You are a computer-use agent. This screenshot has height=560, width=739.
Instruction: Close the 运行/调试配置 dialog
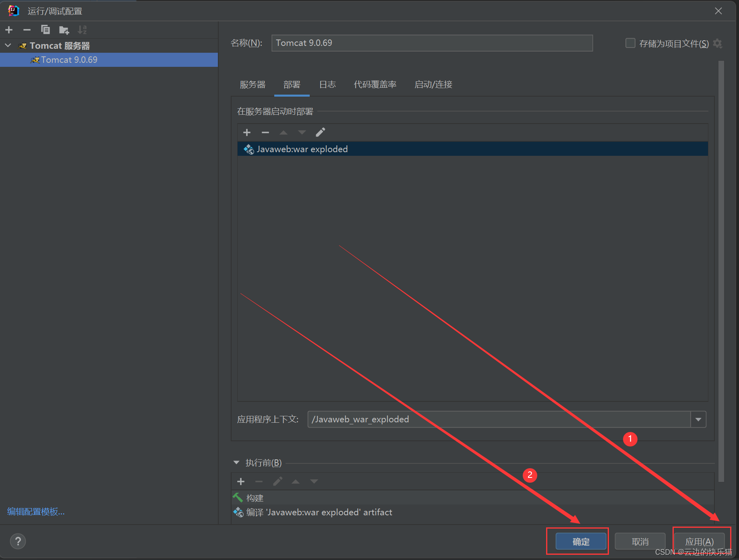718,11
